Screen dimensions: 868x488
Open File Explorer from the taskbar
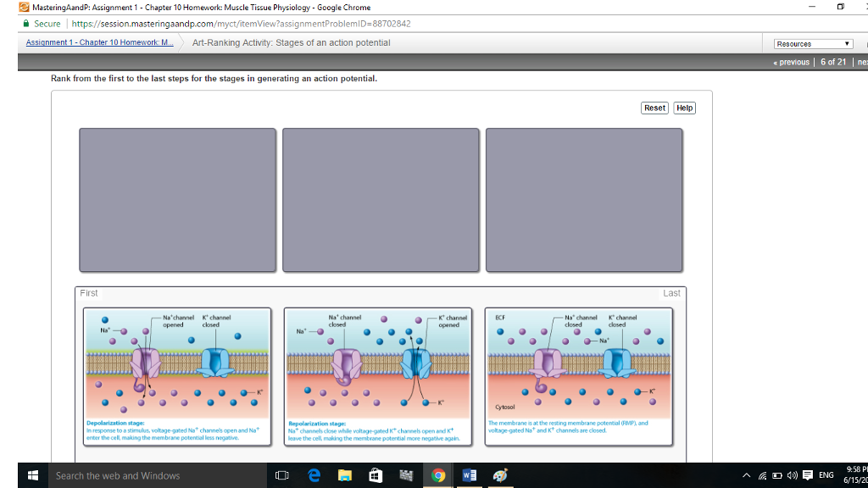coord(344,475)
